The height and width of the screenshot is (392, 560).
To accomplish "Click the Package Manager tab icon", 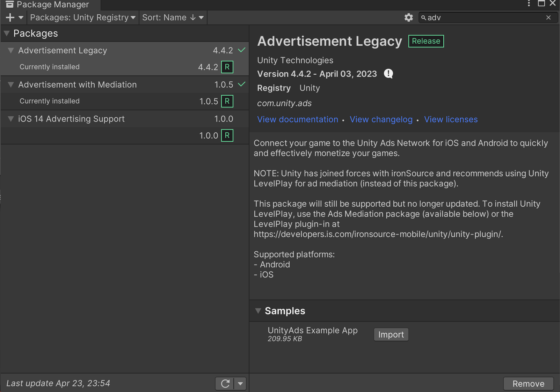I will click(x=10, y=4).
